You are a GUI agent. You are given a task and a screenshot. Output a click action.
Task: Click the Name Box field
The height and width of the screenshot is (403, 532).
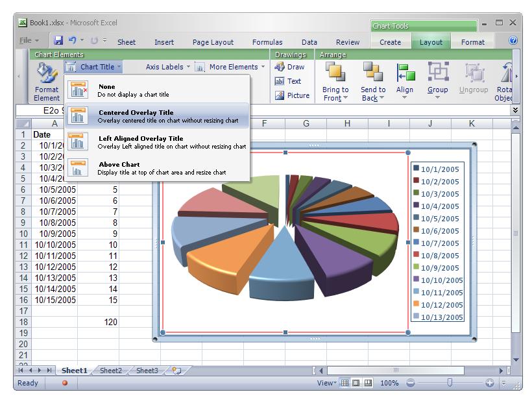(x=40, y=110)
